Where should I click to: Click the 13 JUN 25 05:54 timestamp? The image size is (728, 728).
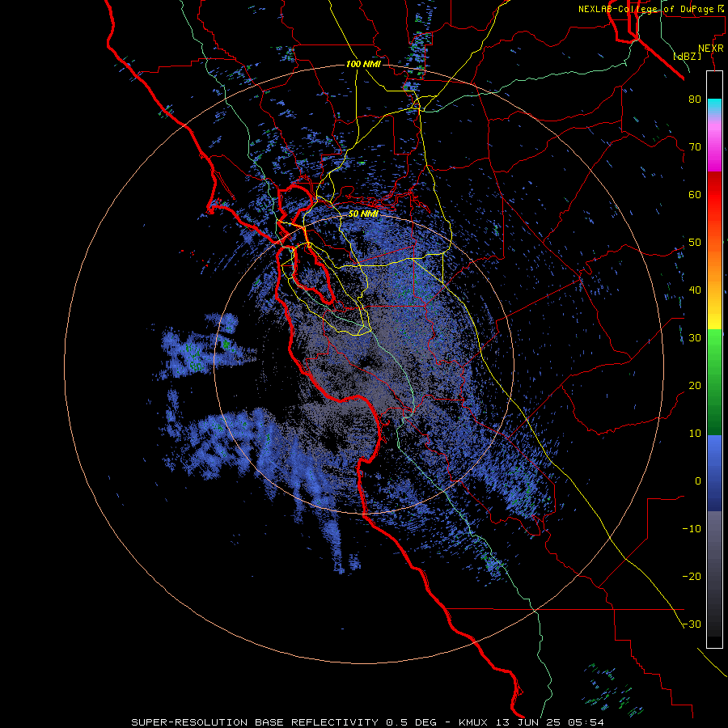552,722
